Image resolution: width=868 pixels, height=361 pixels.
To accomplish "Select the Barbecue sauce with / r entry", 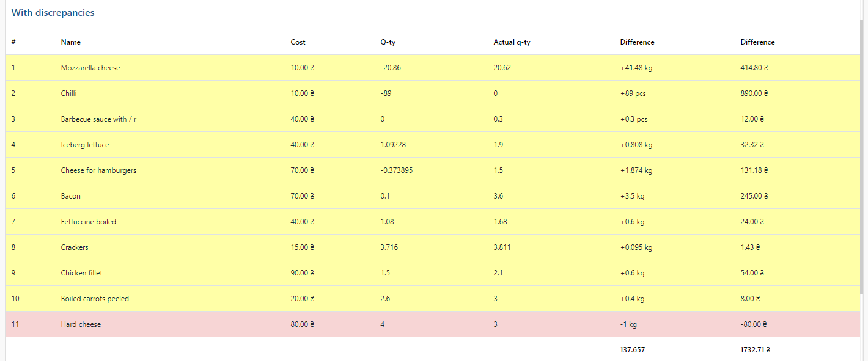I will click(x=98, y=119).
